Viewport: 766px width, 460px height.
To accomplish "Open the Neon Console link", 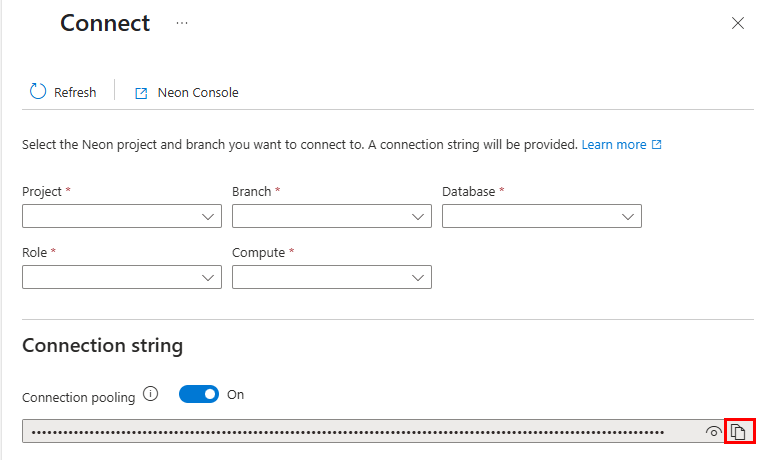I will (187, 92).
